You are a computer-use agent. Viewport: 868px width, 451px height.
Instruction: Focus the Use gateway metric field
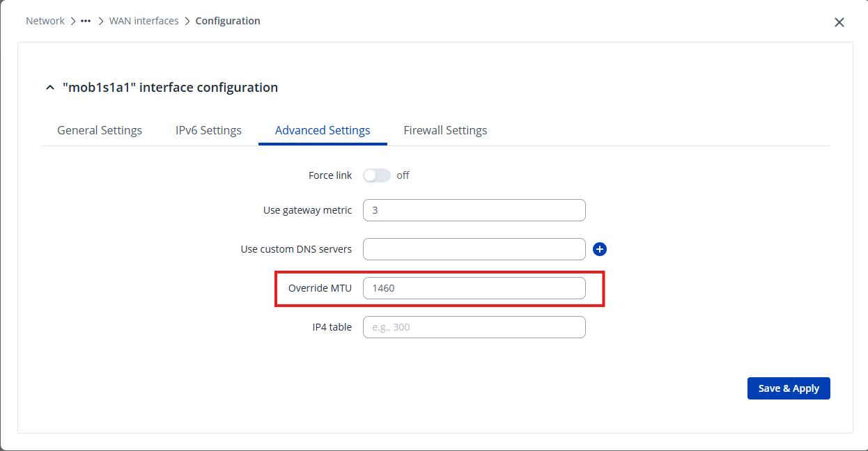(x=474, y=210)
